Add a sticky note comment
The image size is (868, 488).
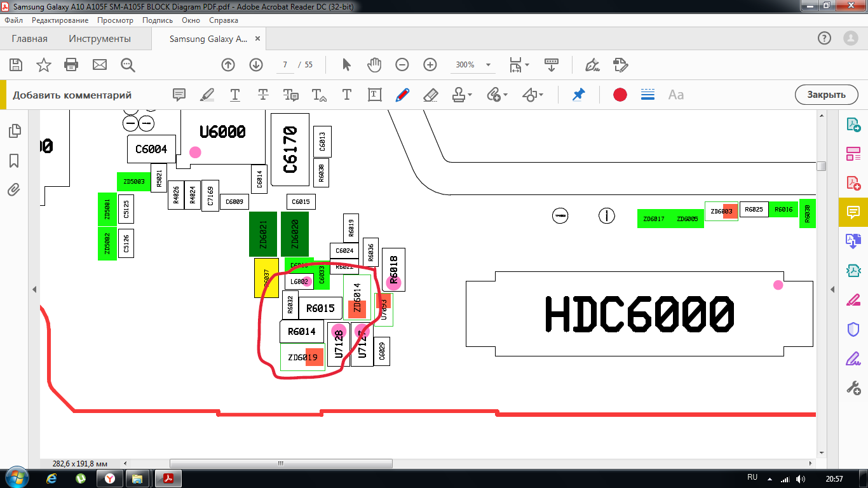point(179,95)
